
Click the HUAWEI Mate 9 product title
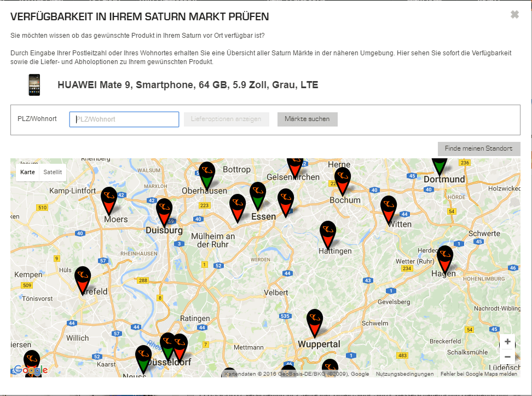coord(188,85)
